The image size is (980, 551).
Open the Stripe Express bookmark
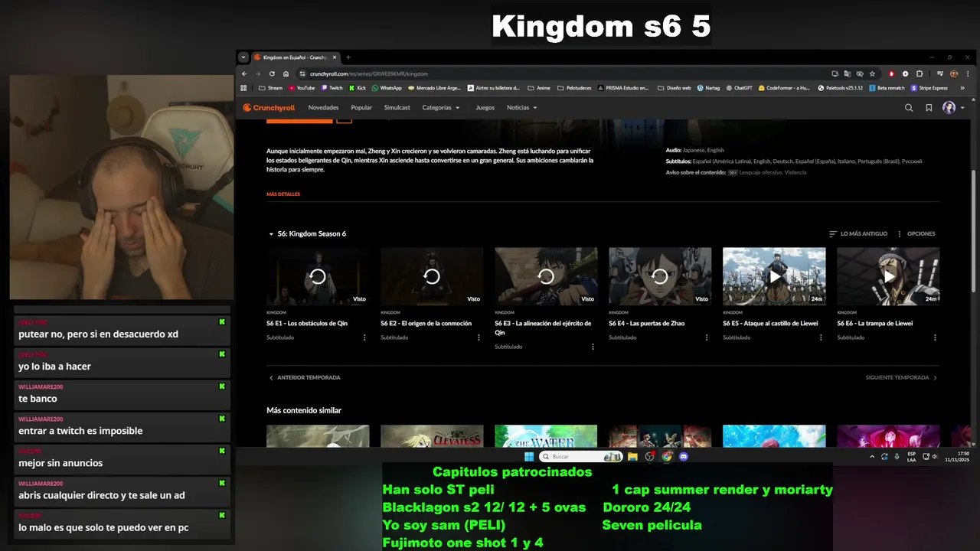tap(929, 88)
